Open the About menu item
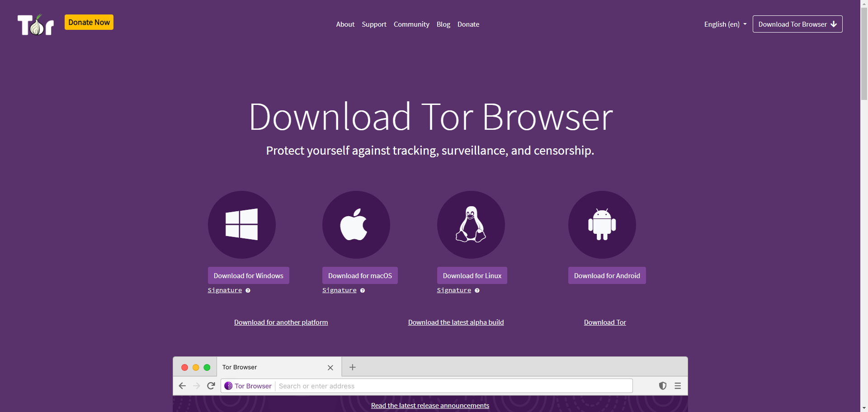The width and height of the screenshot is (868, 412). pos(345,24)
